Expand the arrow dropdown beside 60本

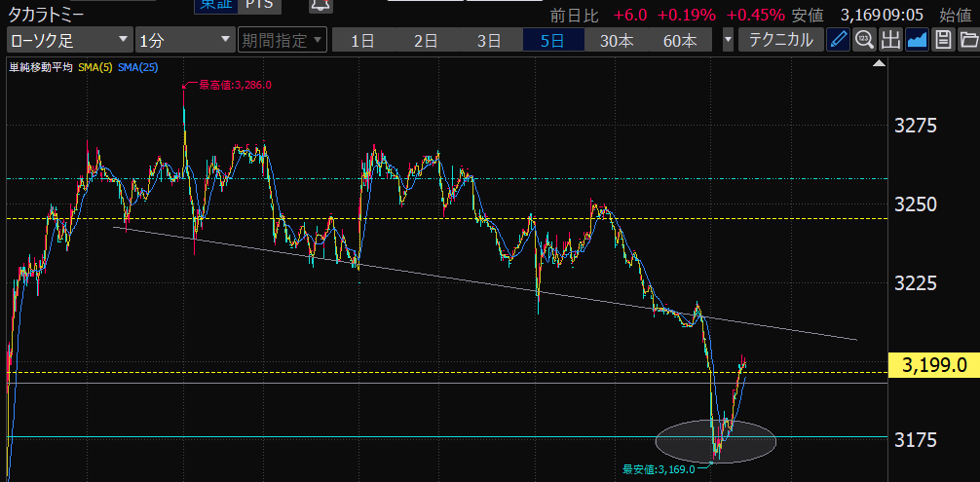(x=729, y=40)
